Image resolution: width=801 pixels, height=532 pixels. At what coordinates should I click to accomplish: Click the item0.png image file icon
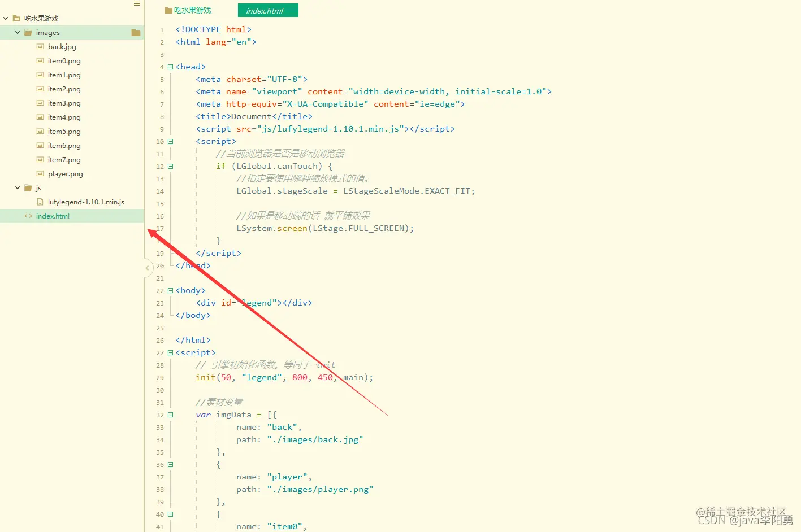[40, 61]
